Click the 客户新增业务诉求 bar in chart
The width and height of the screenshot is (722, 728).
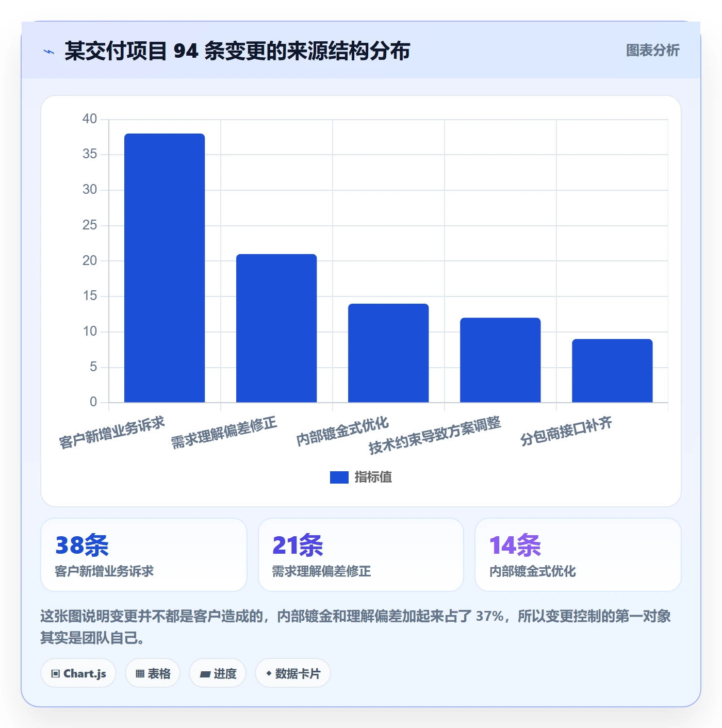pos(165,268)
